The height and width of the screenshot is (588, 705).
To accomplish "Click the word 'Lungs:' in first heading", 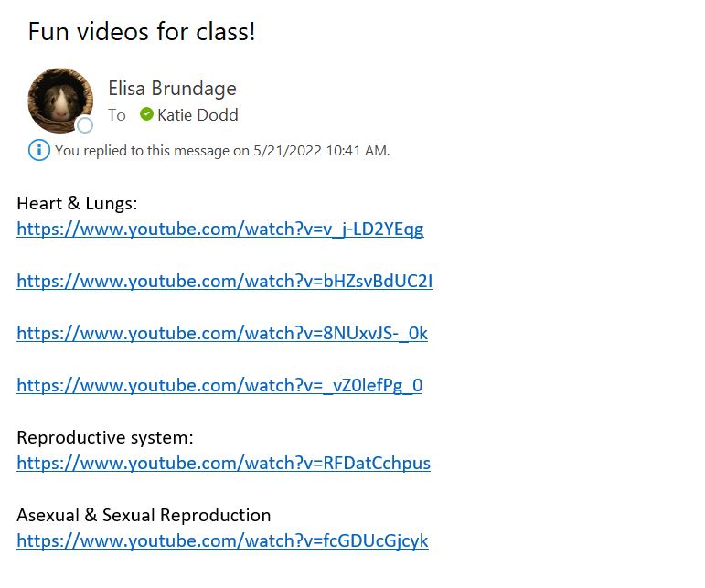I will 112,203.
